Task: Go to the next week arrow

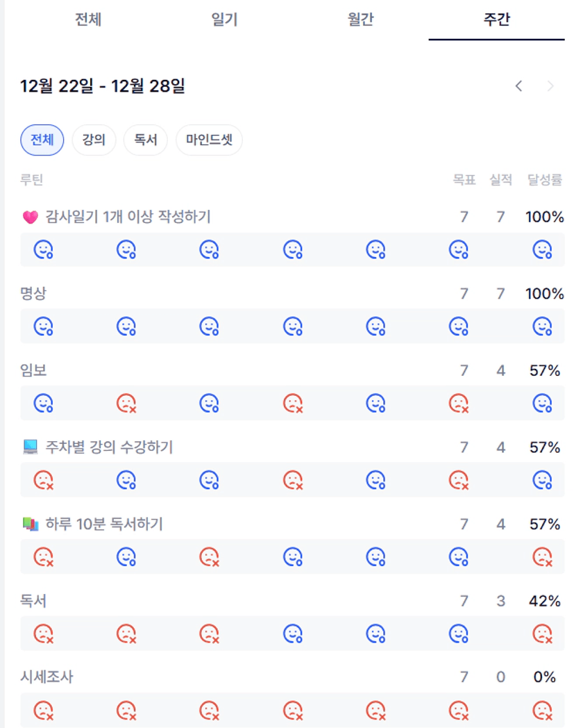Action: pos(550,86)
